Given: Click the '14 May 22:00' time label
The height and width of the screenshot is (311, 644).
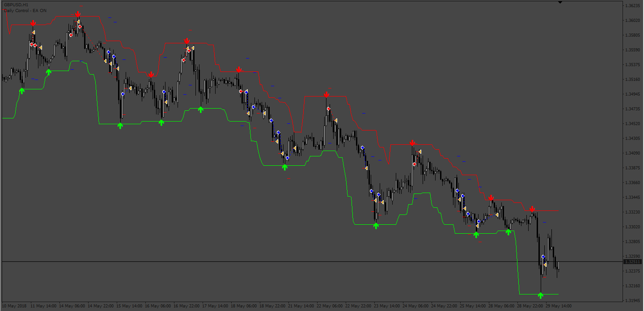Looking at the screenshot, I should 101,307.
